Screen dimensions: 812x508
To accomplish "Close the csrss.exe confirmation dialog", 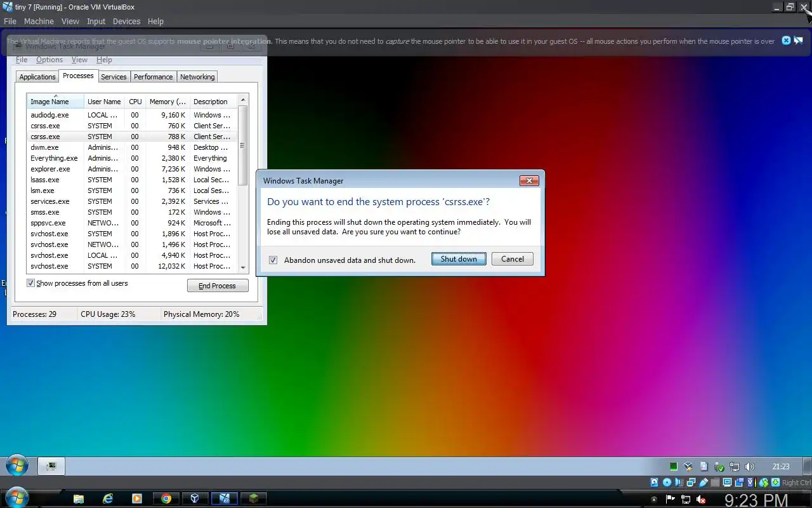I will point(529,181).
